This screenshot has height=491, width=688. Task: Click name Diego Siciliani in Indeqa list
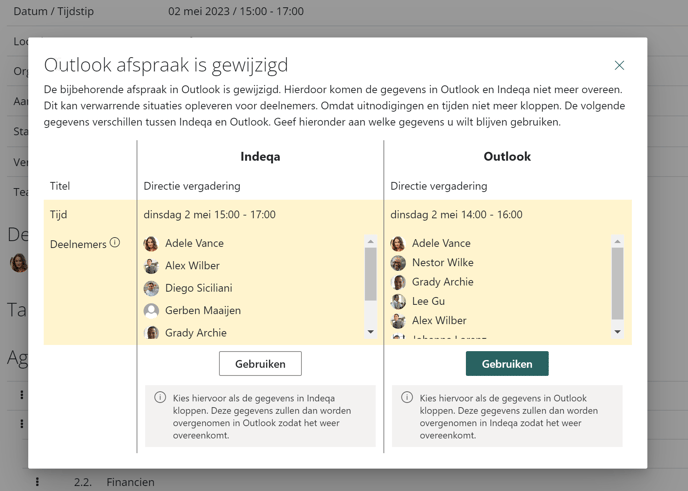(199, 288)
